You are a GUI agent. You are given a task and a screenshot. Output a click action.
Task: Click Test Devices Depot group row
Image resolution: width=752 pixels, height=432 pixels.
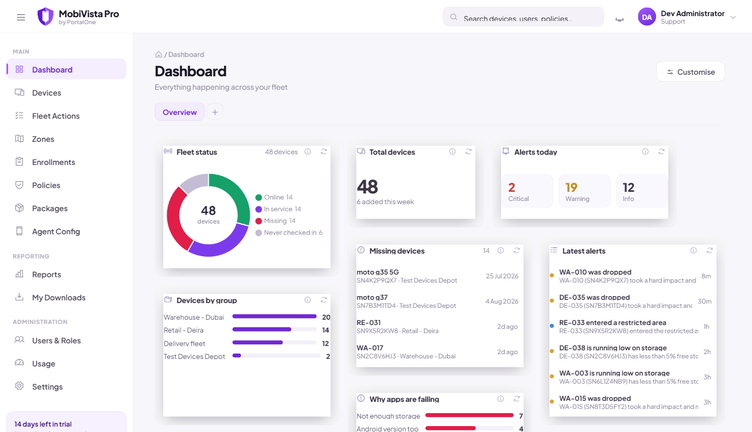pyautogui.click(x=247, y=356)
